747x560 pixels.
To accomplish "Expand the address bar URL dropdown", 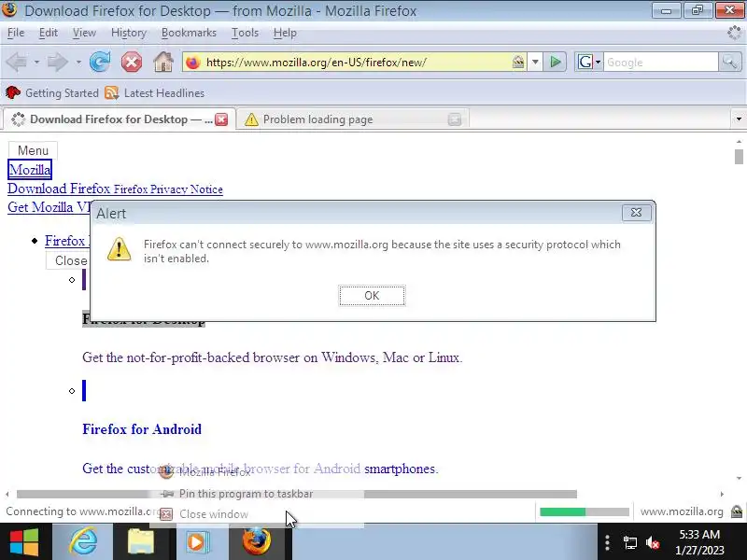I will pyautogui.click(x=535, y=62).
